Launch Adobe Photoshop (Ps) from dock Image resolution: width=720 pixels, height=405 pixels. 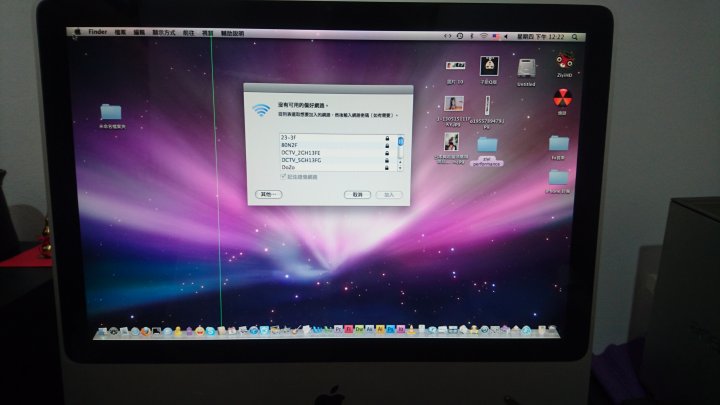tap(390, 329)
